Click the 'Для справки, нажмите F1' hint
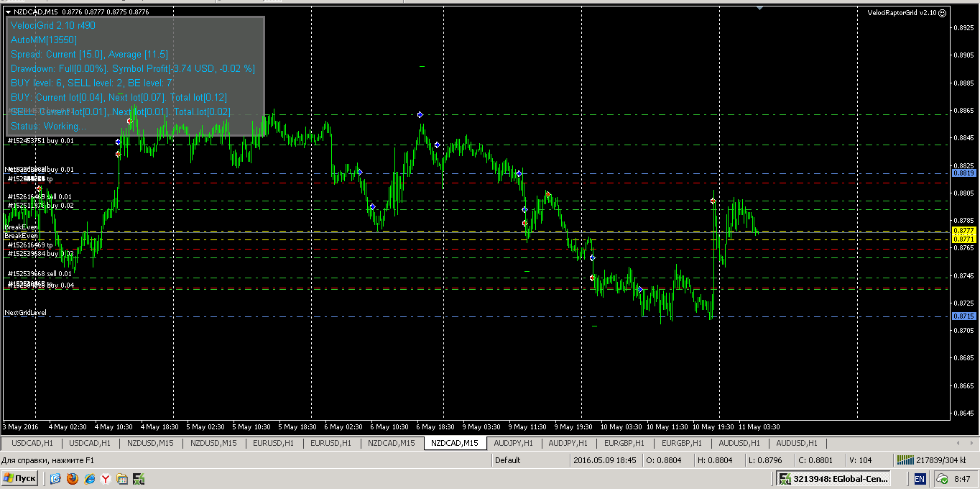Screen dimensions: 980x489 (x=47, y=460)
